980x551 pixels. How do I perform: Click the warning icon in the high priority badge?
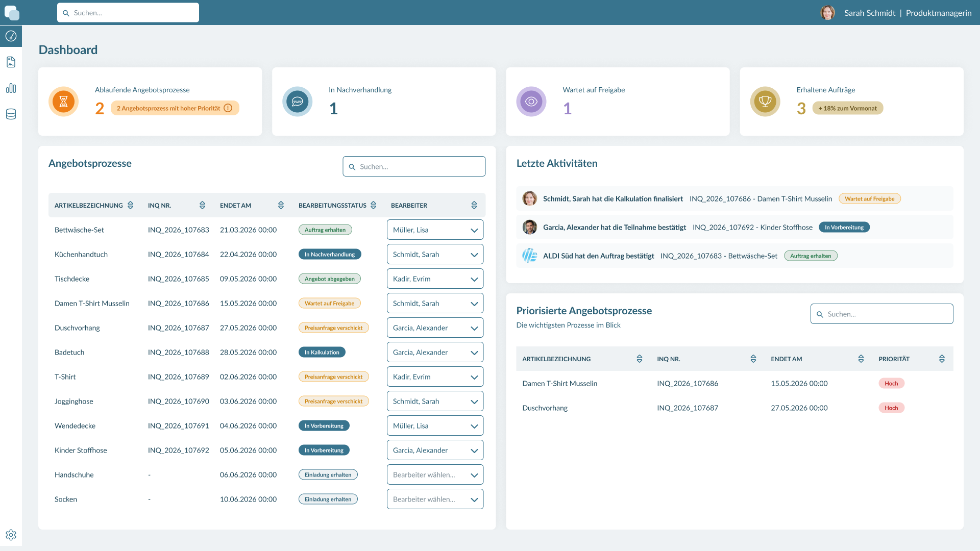click(228, 108)
